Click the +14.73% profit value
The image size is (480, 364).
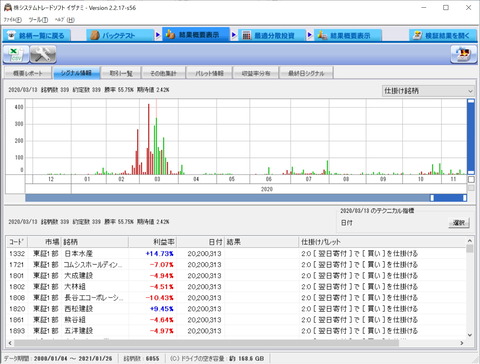pos(159,254)
